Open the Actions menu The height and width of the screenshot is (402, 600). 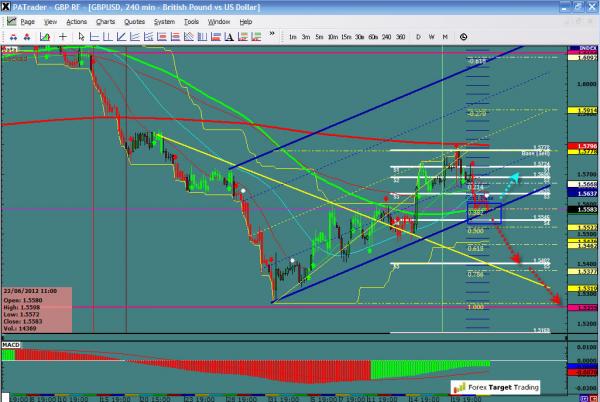click(76, 21)
